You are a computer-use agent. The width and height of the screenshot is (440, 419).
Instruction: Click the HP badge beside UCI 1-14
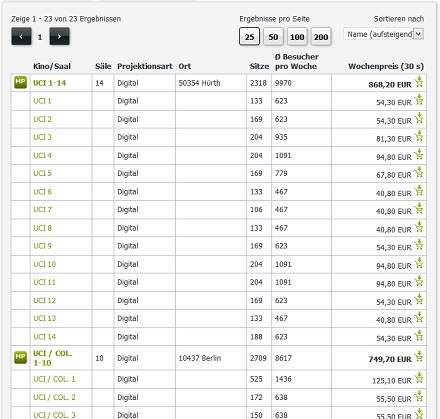(x=20, y=82)
